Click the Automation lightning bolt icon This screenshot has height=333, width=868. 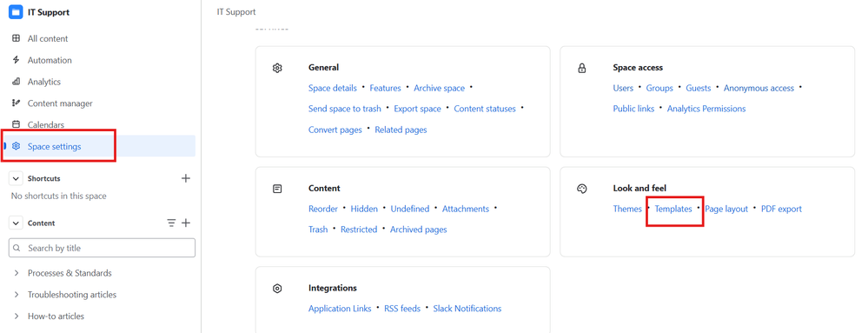coord(16,60)
